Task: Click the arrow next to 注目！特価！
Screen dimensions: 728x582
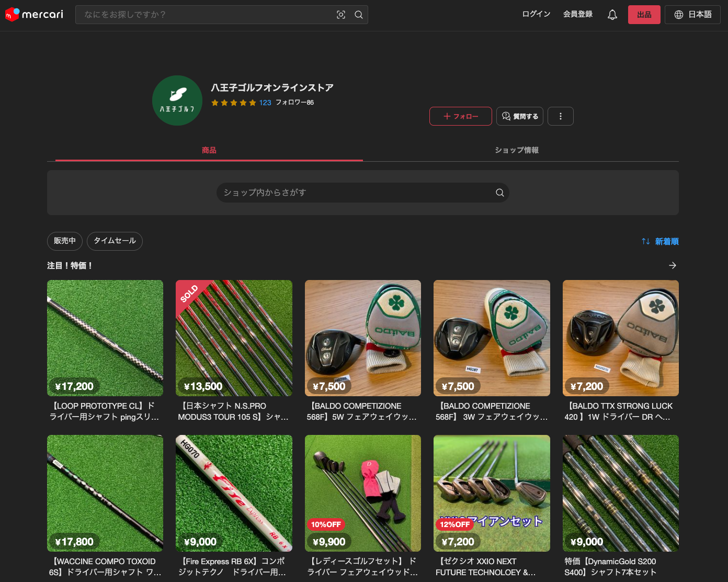Action: pyautogui.click(x=672, y=266)
